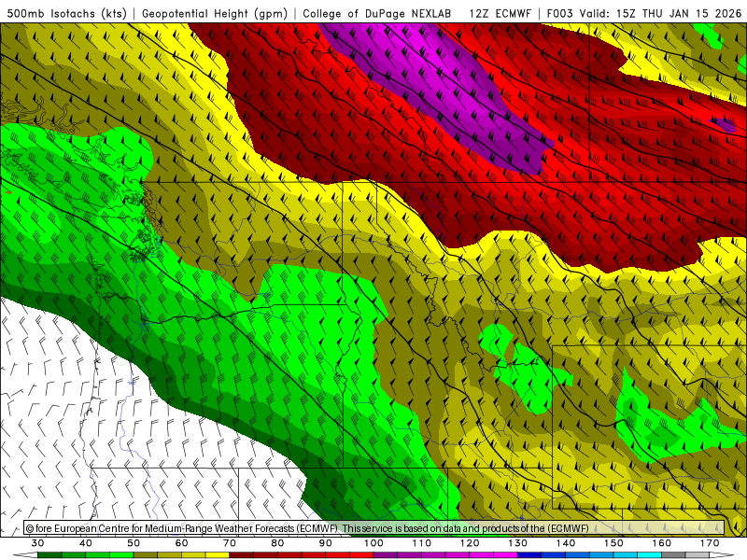Click the bright red swatch just before 100
This screenshot has height=560, width=747.
[x=361, y=555]
